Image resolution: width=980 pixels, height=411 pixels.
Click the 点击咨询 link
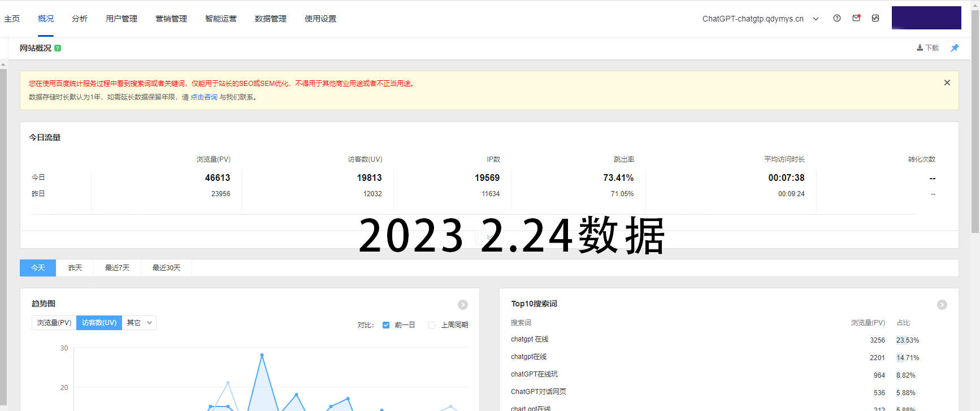204,97
